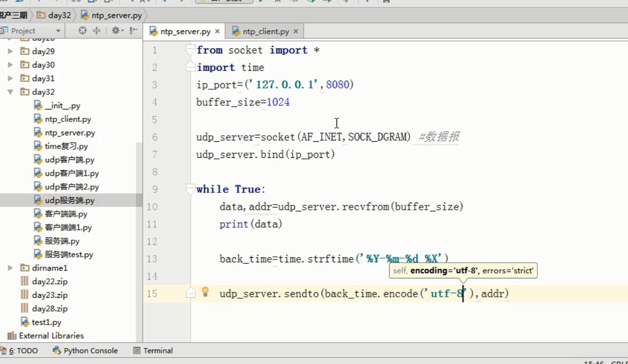Click the collapse all icon in Project panel
Image resolution: width=628 pixels, height=364 pixels.
click(x=96, y=31)
